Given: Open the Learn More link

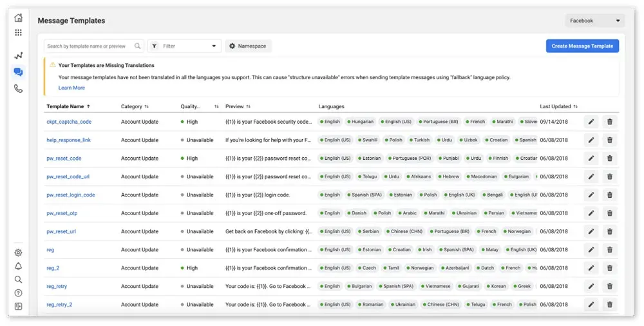Looking at the screenshot, I should click(x=71, y=88).
